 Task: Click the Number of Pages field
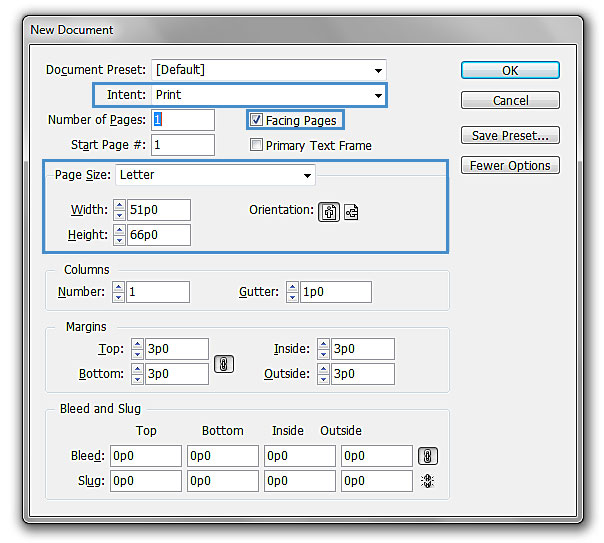click(183, 120)
